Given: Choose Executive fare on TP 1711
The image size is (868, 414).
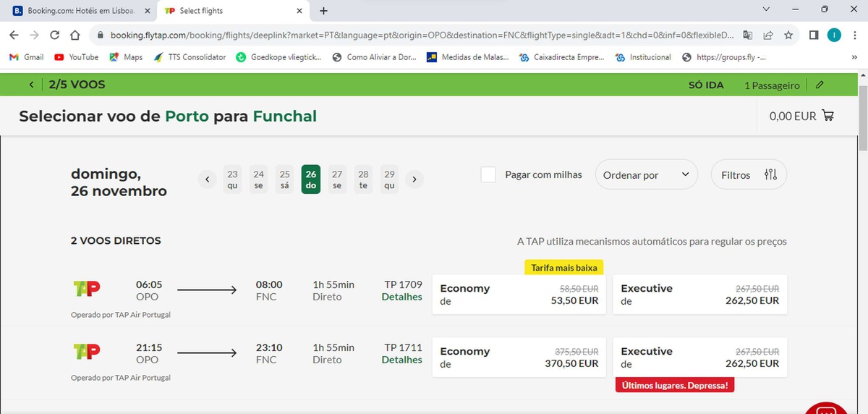Looking at the screenshot, I should point(699,357).
